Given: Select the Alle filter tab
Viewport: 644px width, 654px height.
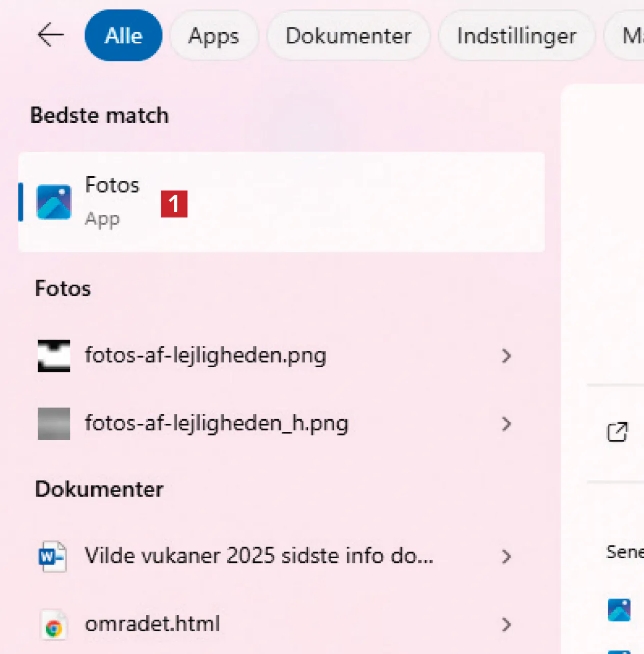Looking at the screenshot, I should point(123,36).
